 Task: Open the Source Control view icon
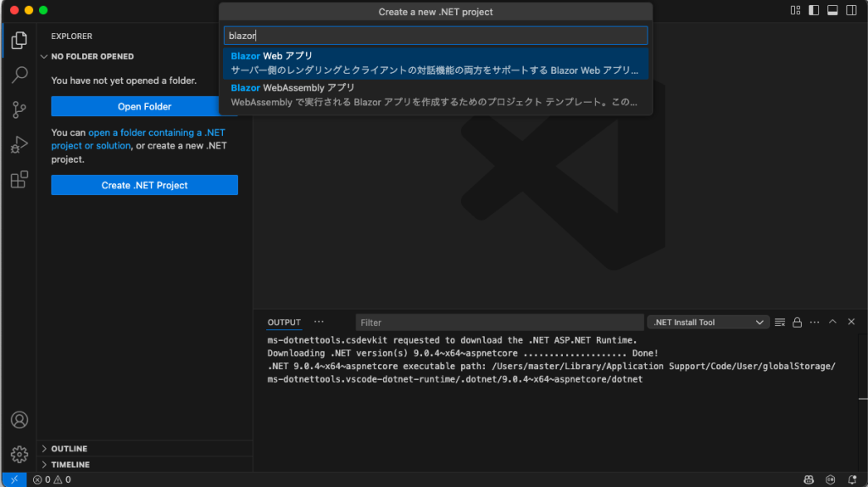tap(19, 109)
